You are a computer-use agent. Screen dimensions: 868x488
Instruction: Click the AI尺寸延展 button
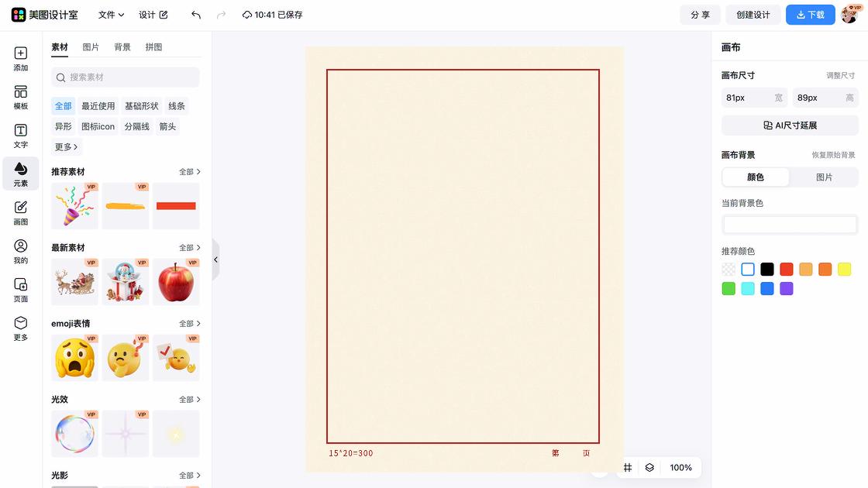click(x=790, y=125)
